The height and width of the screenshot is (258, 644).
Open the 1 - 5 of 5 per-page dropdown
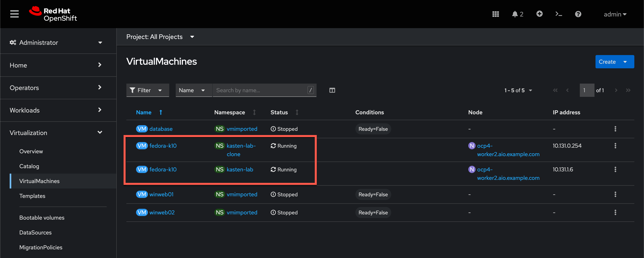pyautogui.click(x=518, y=90)
